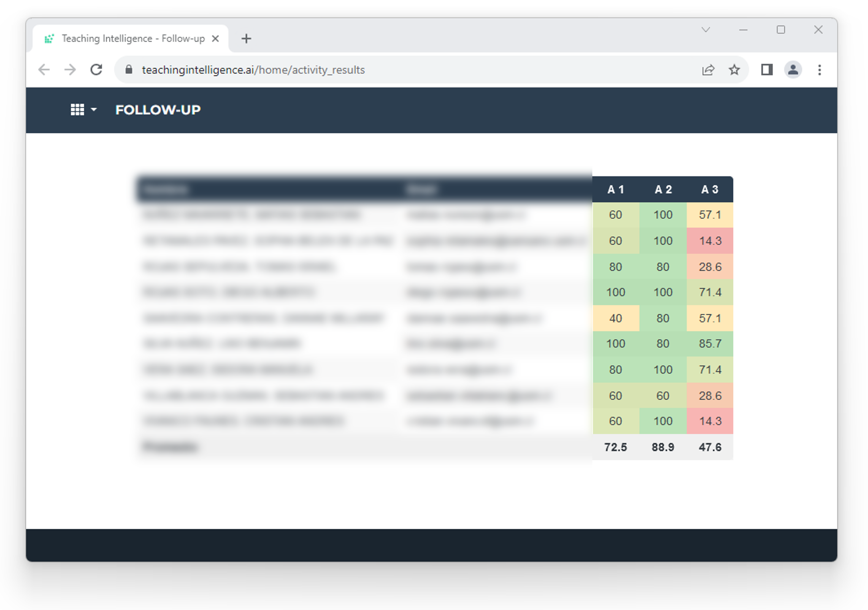Open a new browser tab
Viewport: 868px width, 610px height.
246,39
